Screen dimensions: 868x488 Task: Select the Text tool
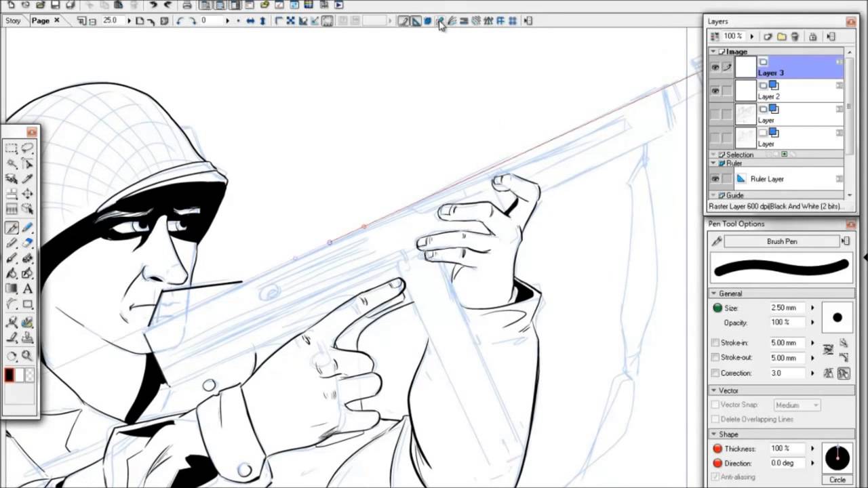coord(27,289)
